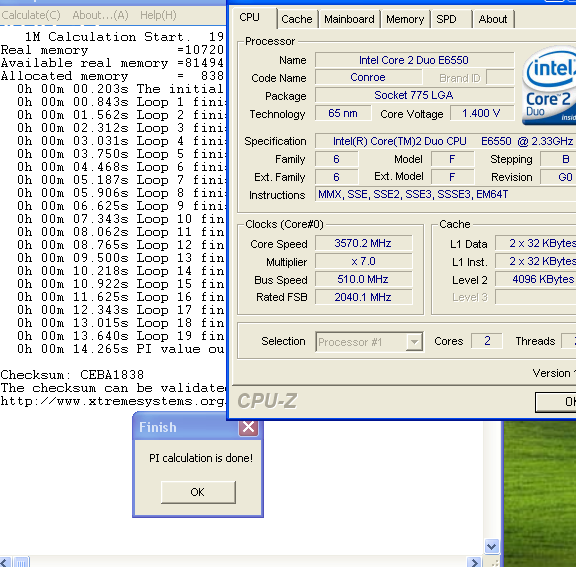The image size is (576, 567).
Task: Click the Package value Socket 775 LGA
Action: 414,95
